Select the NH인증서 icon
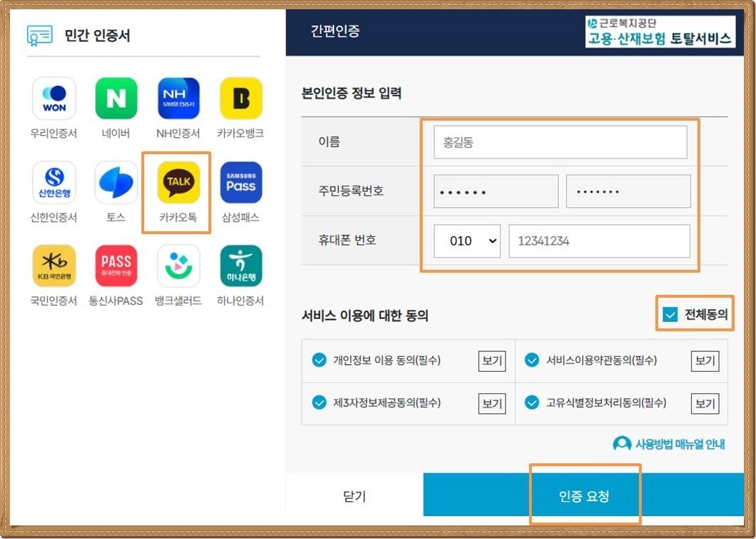This screenshot has height=539, width=756. [x=178, y=99]
